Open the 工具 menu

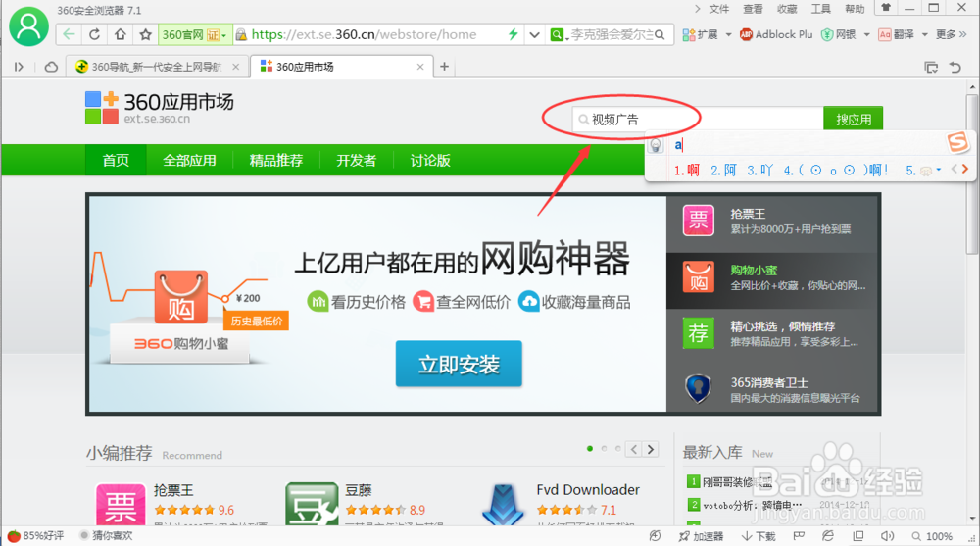820,9
